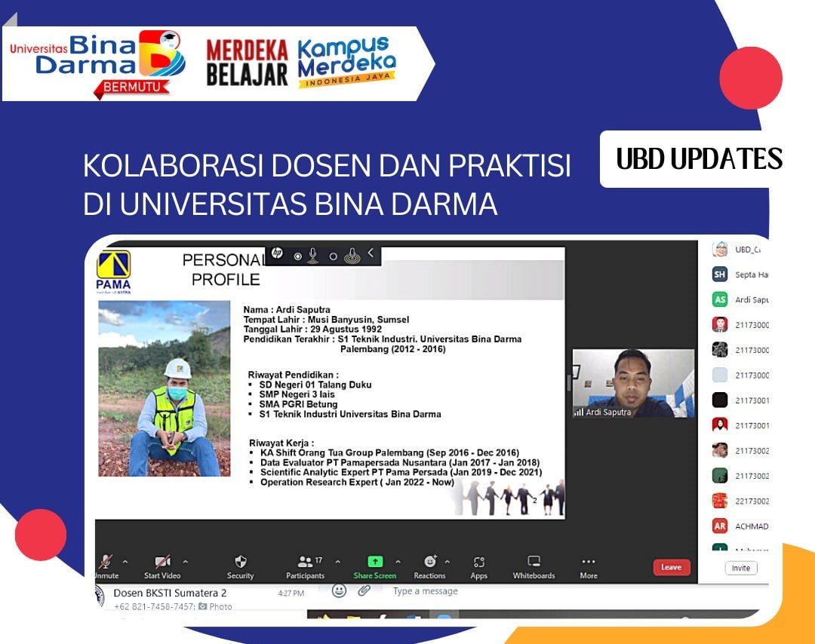Click the Kampus Merdeka logo
The height and width of the screenshot is (644, 815).
coord(346,61)
